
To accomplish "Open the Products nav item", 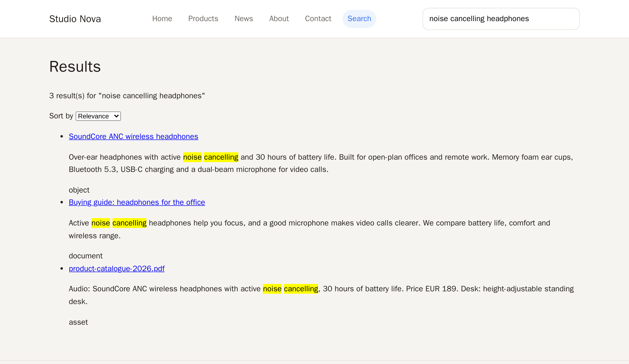I will click(x=203, y=19).
